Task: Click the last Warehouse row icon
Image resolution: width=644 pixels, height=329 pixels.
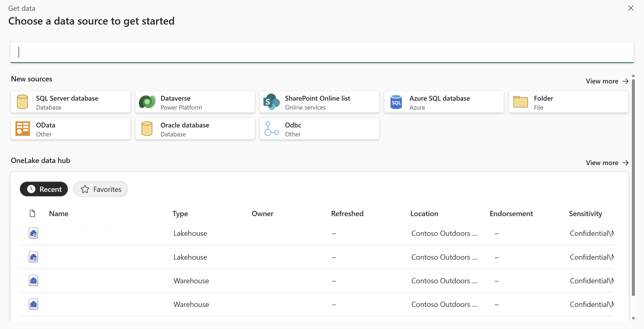Action: (x=33, y=304)
